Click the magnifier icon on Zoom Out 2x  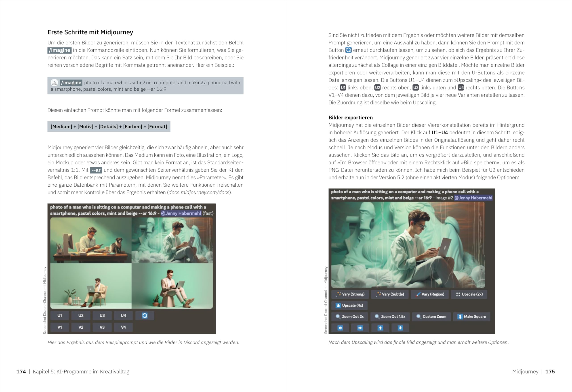click(338, 317)
